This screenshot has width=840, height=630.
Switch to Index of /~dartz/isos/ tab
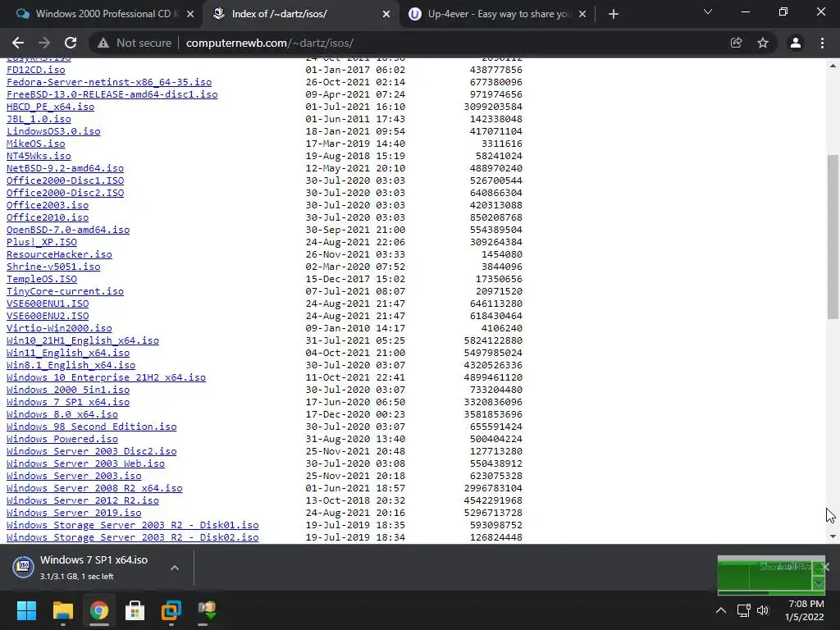tap(300, 14)
